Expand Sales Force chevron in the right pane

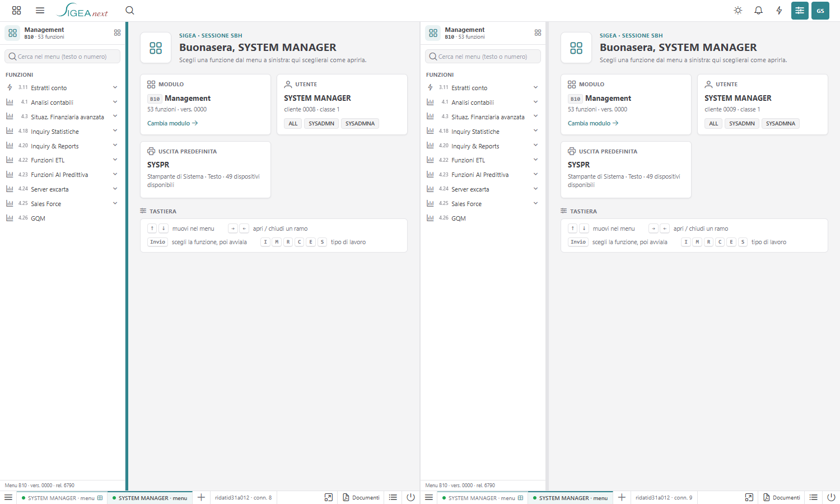point(535,203)
